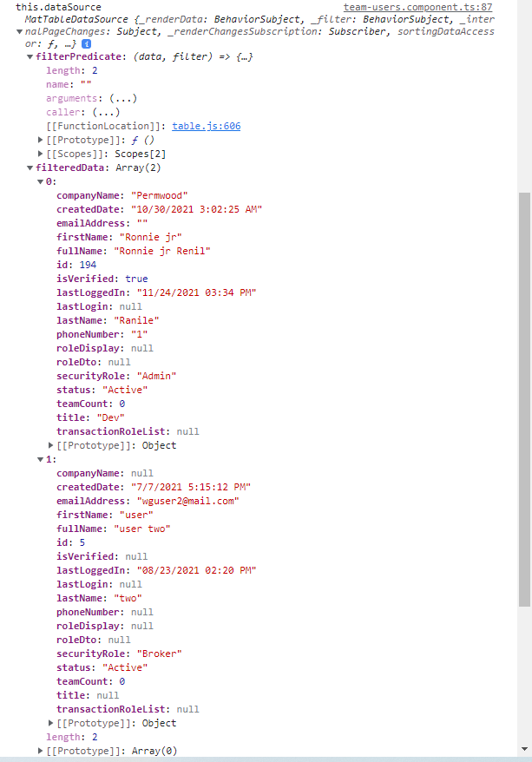Collapse array item 0 arrow
532x762 pixels.
(41, 182)
